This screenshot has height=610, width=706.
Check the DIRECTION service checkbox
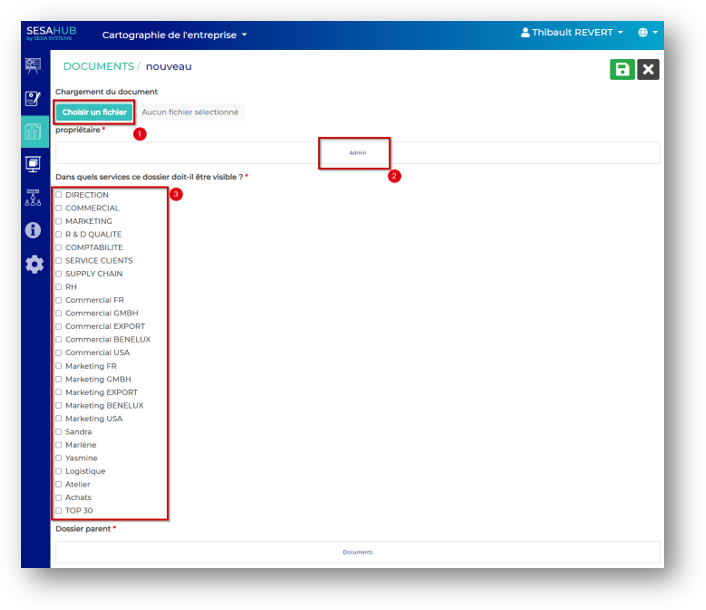coord(59,195)
